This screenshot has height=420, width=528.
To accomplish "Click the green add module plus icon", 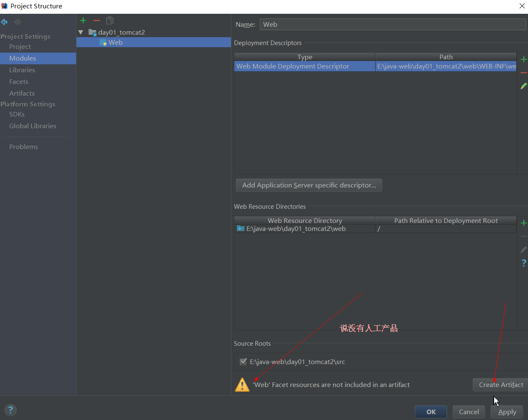I will [x=83, y=20].
